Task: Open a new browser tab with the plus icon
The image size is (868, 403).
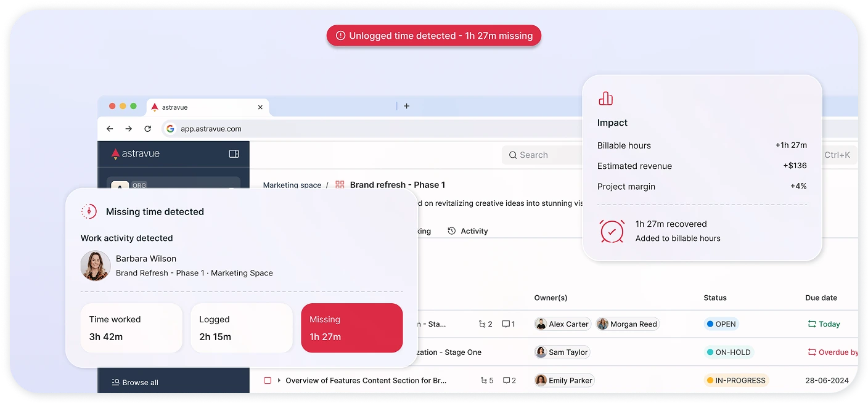Action: click(406, 106)
